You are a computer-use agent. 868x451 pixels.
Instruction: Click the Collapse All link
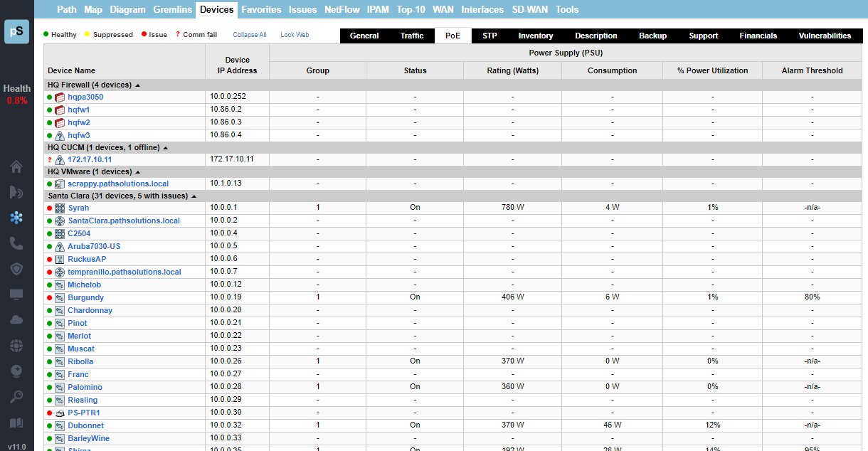250,35
